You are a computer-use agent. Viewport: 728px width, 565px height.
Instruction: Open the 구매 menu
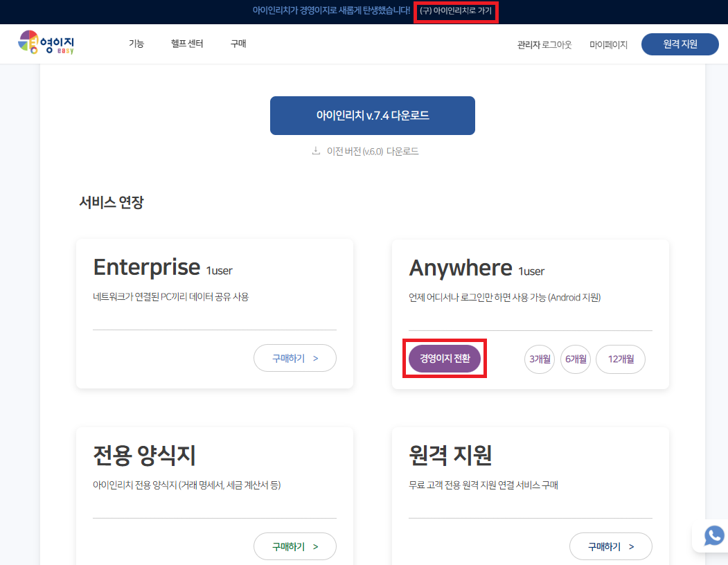[x=238, y=44]
